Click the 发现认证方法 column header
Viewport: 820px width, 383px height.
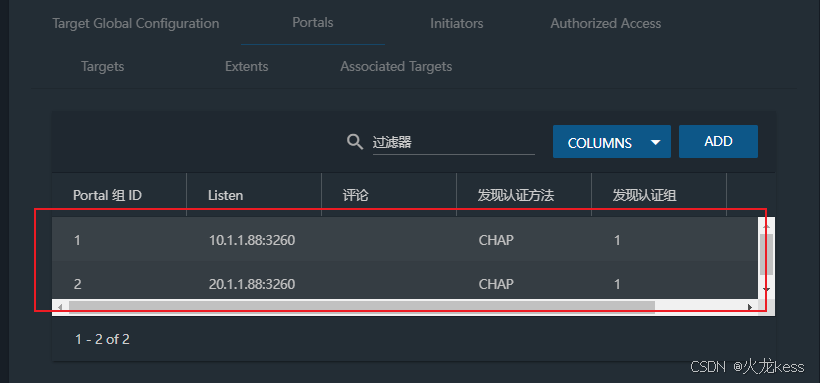point(516,196)
